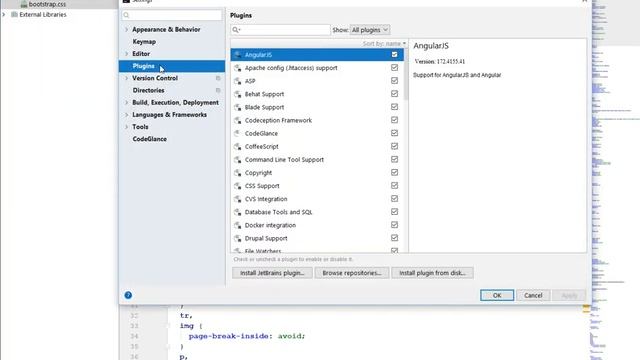Toggle the Copyright plugin checkbox

(394, 172)
